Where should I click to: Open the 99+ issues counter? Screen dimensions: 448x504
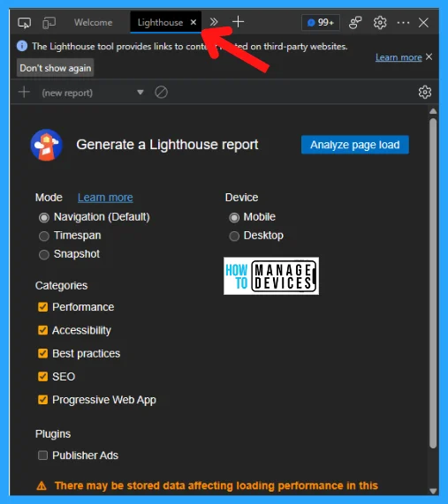[x=321, y=22]
